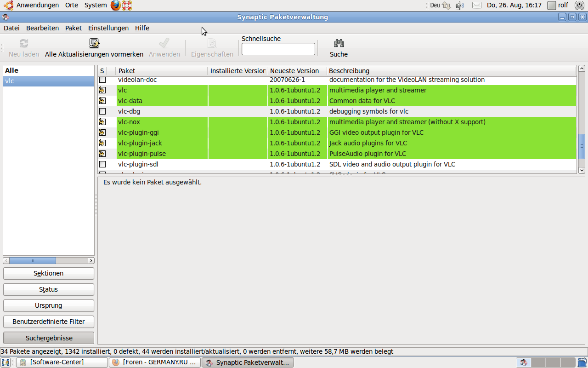588x368 pixels.
Task: Select Alle in the search list
Action: [49, 70]
